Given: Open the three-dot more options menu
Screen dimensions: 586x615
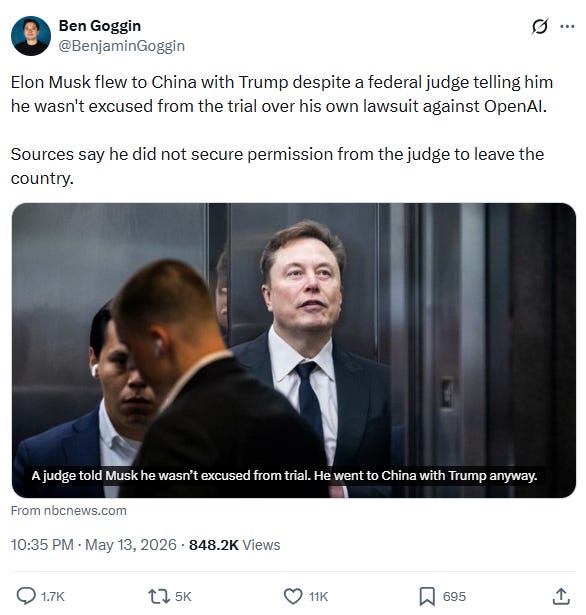Looking at the screenshot, I should pyautogui.click(x=567, y=27).
